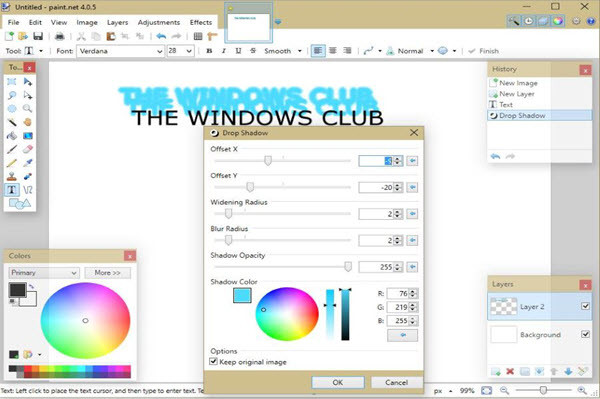Image resolution: width=600 pixels, height=399 pixels.
Task: Click the Shadow Opacity slider handle
Action: (x=347, y=267)
